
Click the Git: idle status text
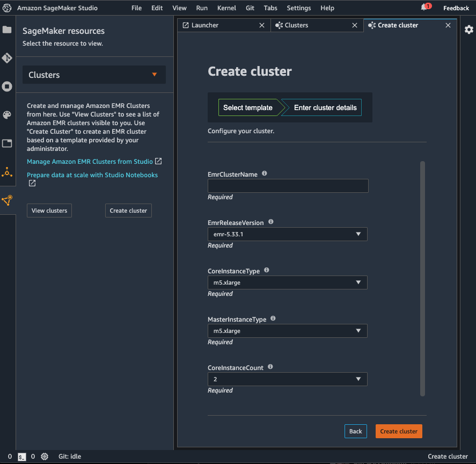pos(70,456)
